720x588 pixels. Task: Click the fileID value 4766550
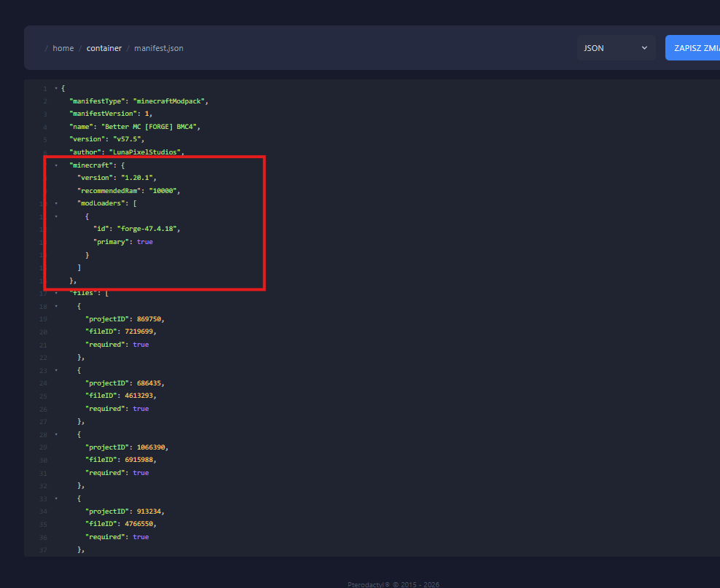coord(138,524)
